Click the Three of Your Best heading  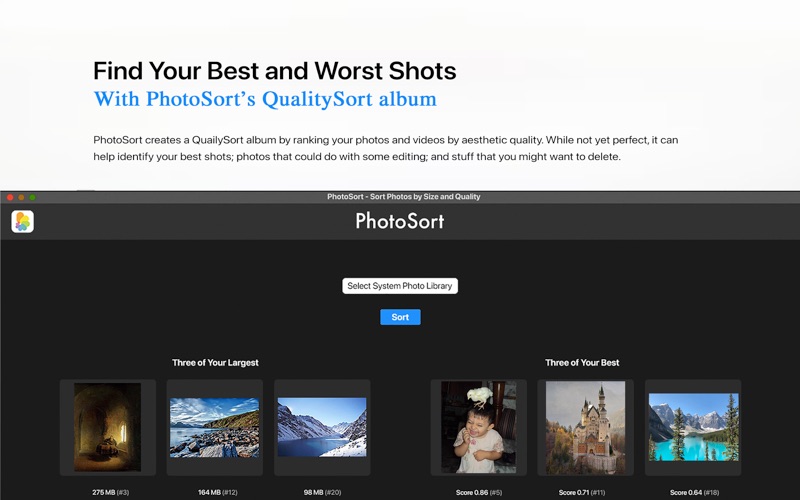(582, 363)
